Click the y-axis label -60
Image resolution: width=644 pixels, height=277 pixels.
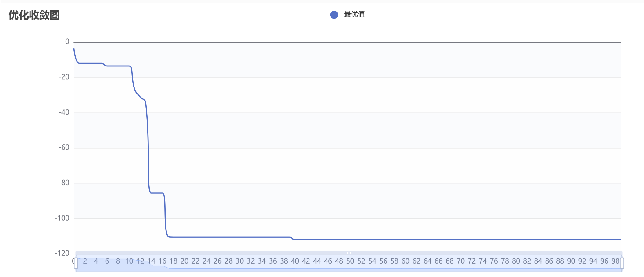pyautogui.click(x=64, y=147)
